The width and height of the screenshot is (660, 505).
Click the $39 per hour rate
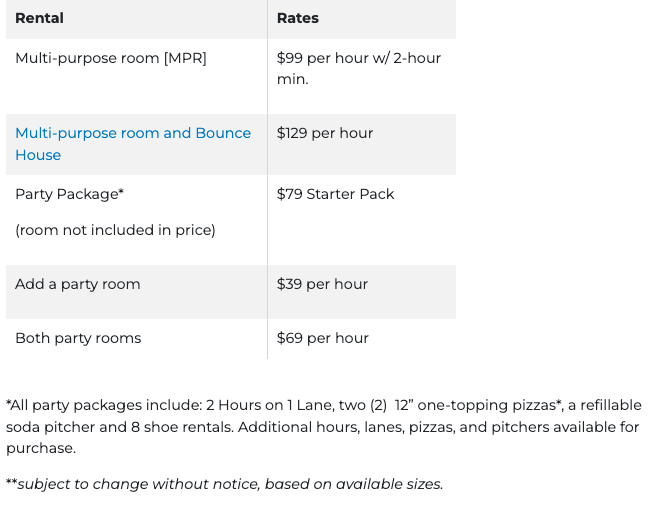[323, 284]
